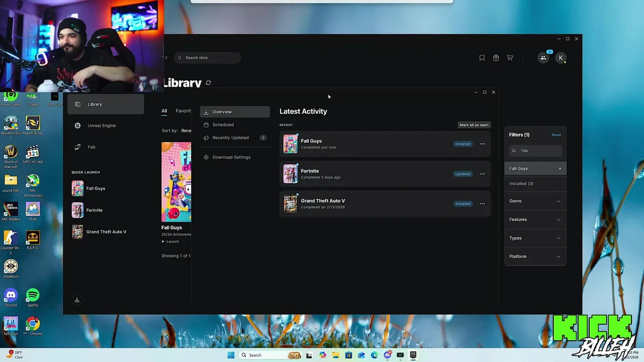Open World of Warcraft desktop shortcut

[x=11, y=156]
